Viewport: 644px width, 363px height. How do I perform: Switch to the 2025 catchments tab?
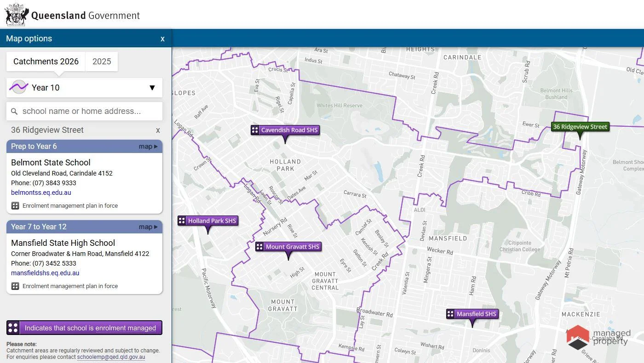point(102,62)
